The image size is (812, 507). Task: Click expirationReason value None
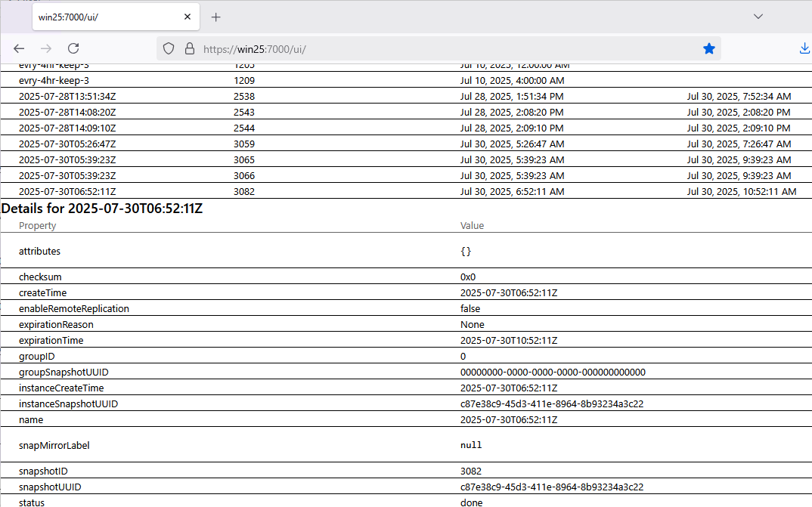point(473,324)
